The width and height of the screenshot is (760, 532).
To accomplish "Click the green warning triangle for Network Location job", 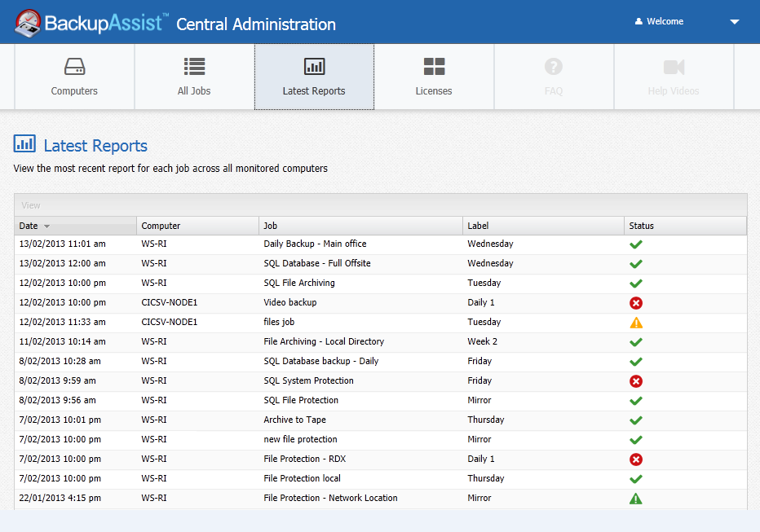I will [636, 499].
